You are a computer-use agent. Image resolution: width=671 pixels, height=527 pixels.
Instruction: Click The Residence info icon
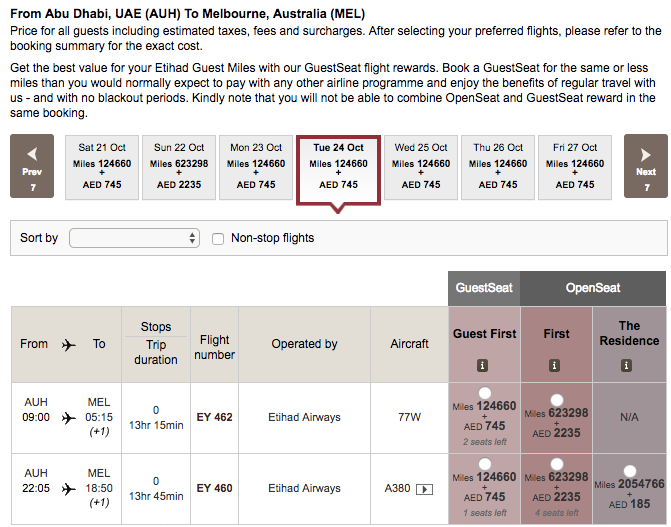pos(629,365)
